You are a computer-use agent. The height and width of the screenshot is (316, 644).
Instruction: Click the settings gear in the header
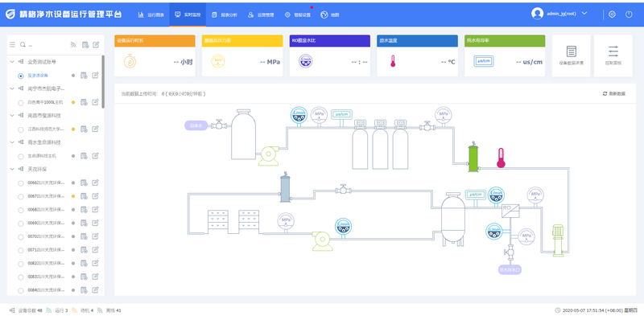pyautogui.click(x=612, y=14)
